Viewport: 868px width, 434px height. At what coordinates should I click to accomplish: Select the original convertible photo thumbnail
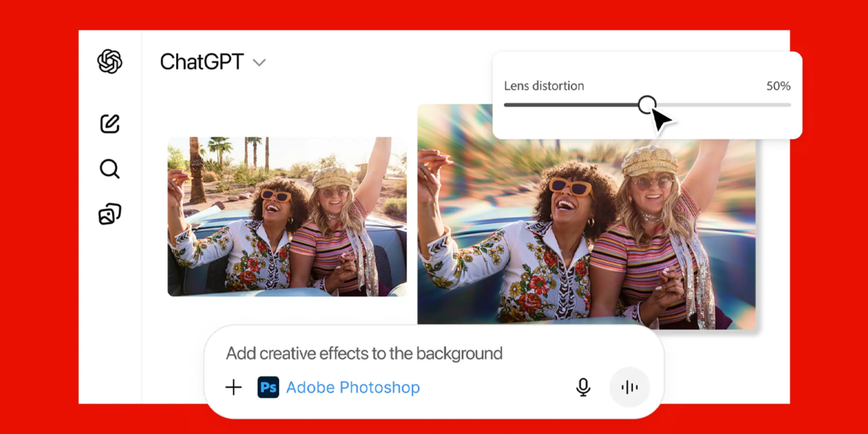[x=287, y=216]
